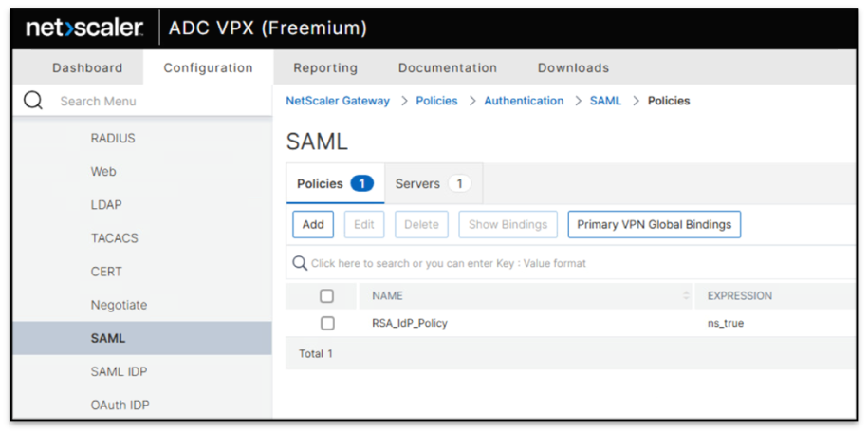868x434 pixels.
Task: Select LDAP in the sidebar menu
Action: [x=106, y=205]
